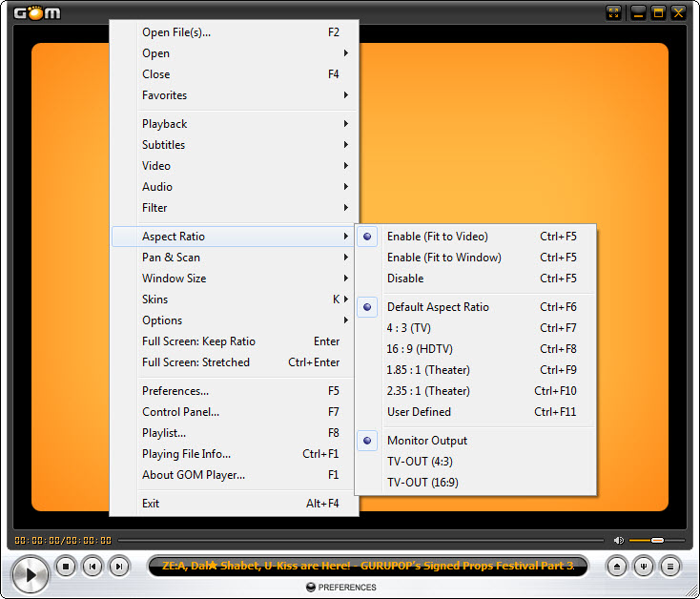Viewport: 700px width, 599px height.
Task: Click the eject/open file icon
Action: tap(619, 567)
